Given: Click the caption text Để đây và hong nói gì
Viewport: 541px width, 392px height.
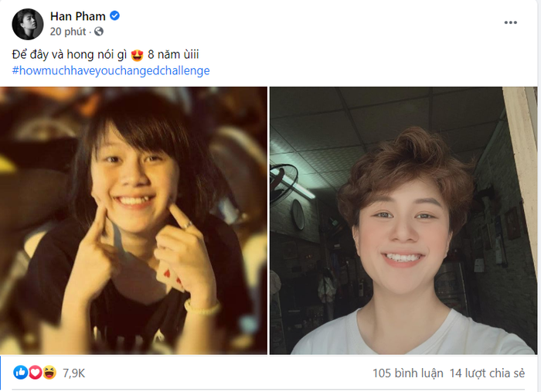Looking at the screenshot, I should pos(70,55).
